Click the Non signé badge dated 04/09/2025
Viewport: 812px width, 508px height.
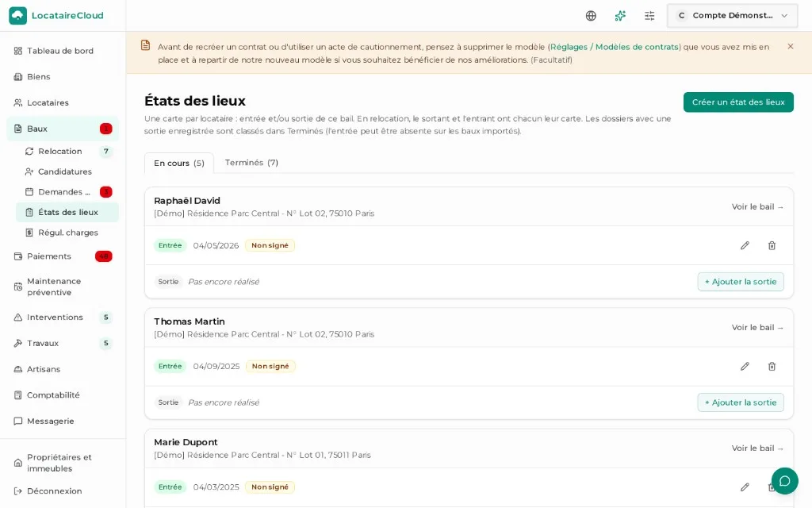pyautogui.click(x=270, y=367)
